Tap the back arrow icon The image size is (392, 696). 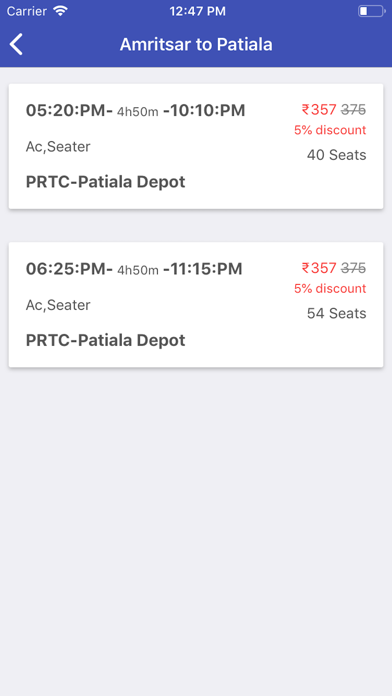pos(16,44)
